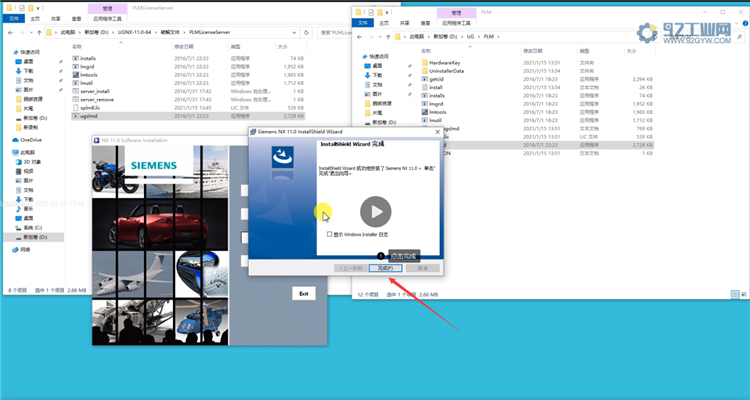This screenshot has width=750, height=400.
Task: Click the round video play button overlay
Action: tap(375, 211)
